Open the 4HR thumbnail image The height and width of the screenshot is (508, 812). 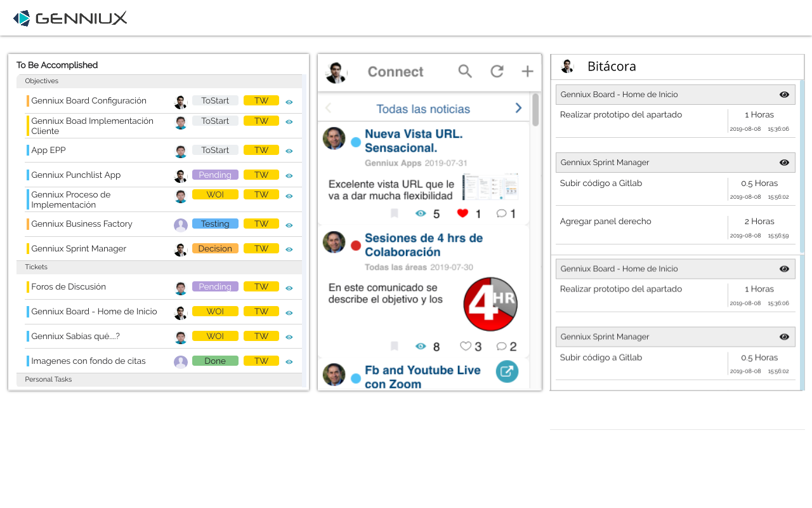tap(490, 304)
